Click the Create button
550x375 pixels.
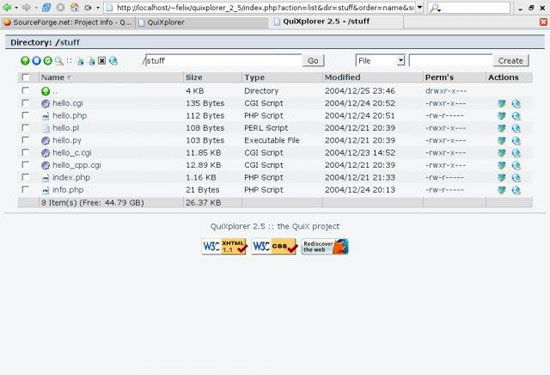click(x=511, y=61)
